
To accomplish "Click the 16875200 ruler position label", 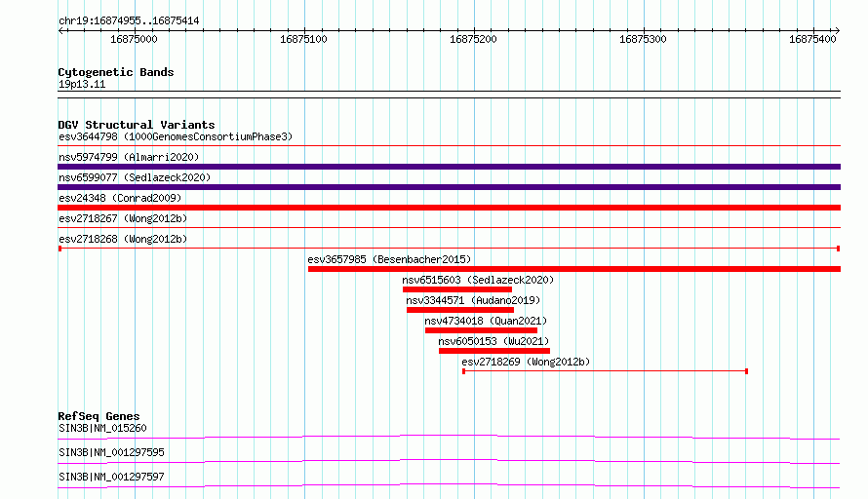I will [473, 39].
